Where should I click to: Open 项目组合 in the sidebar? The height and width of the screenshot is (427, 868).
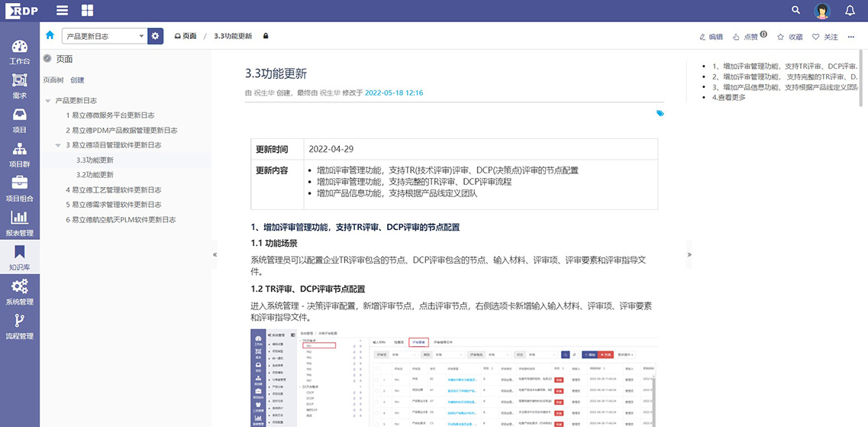pyautogui.click(x=20, y=190)
